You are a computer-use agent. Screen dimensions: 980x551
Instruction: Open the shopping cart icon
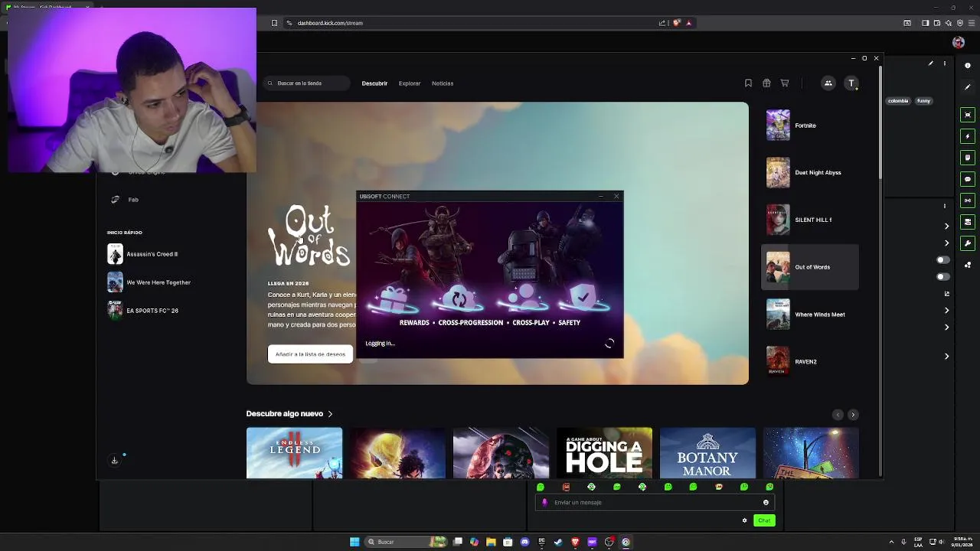tap(785, 83)
